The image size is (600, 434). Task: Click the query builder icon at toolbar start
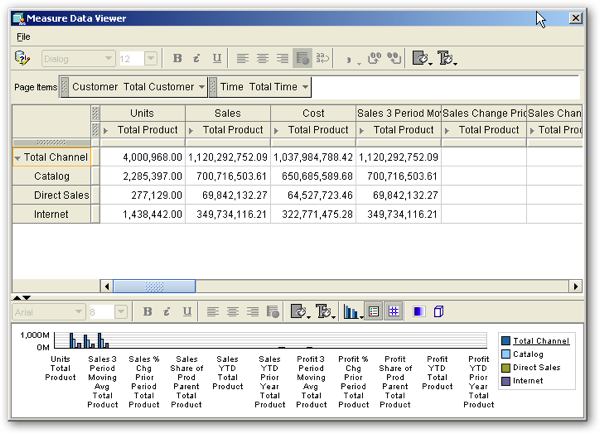coord(22,59)
